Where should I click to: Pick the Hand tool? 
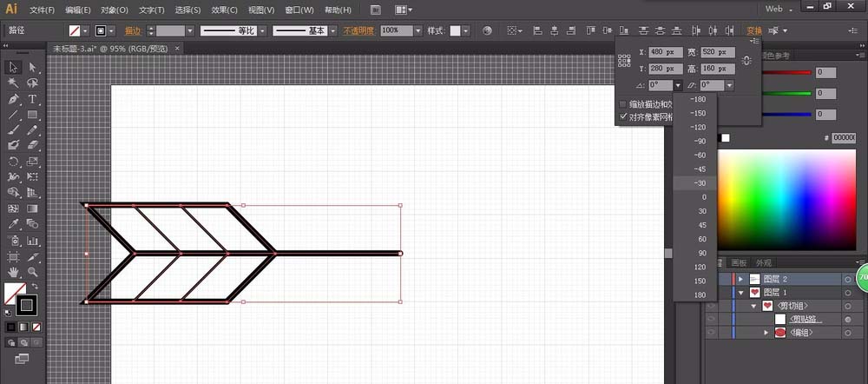point(13,272)
